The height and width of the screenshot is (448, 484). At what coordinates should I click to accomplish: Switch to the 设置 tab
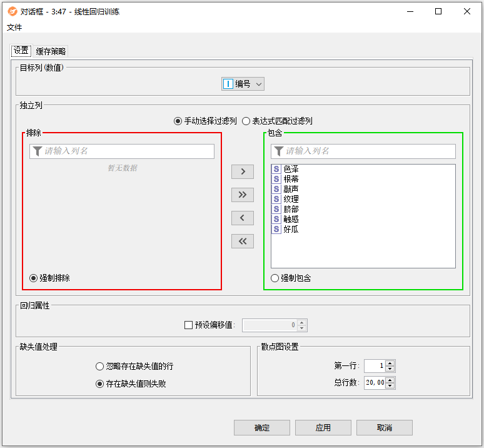click(x=21, y=51)
